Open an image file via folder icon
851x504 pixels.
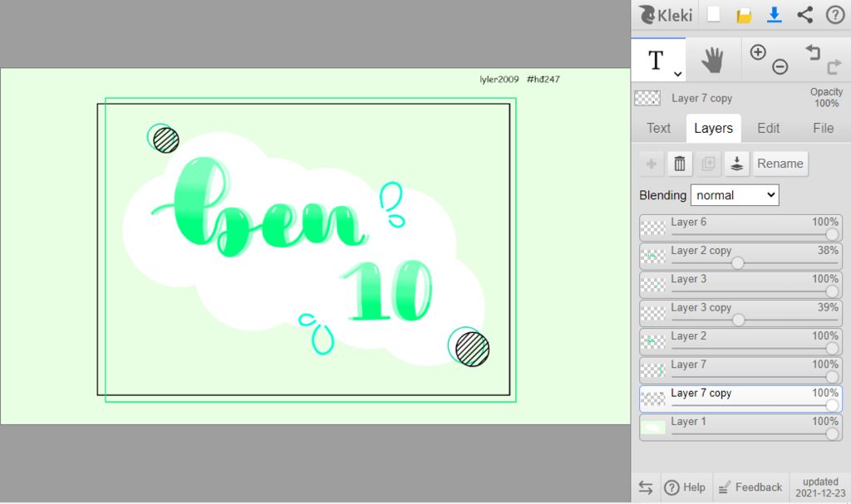pos(744,15)
